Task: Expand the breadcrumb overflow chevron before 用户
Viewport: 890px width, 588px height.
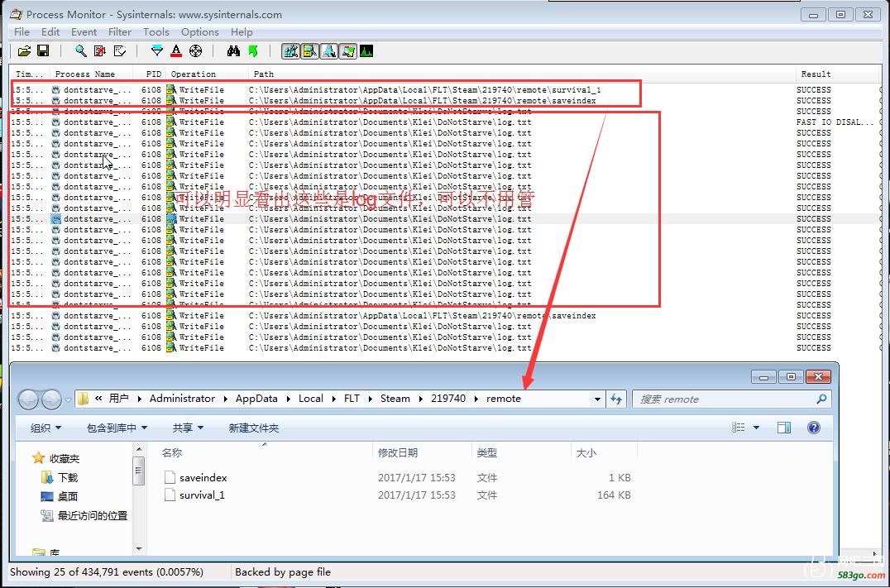Action: 98,399
